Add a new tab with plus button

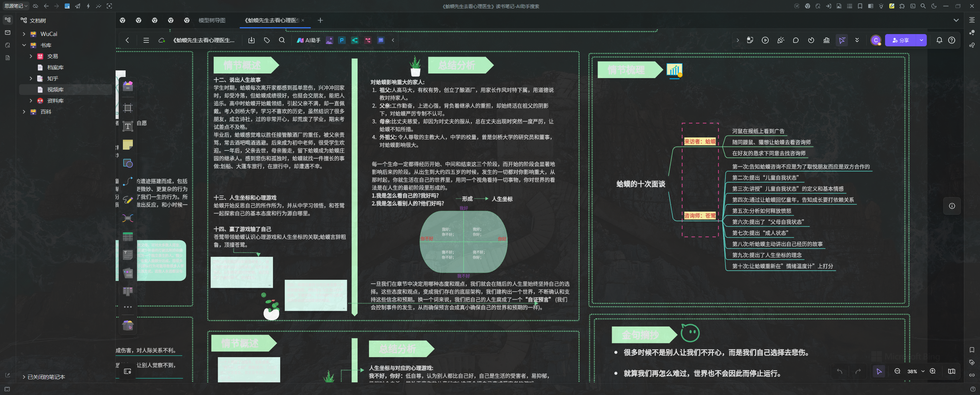(320, 20)
